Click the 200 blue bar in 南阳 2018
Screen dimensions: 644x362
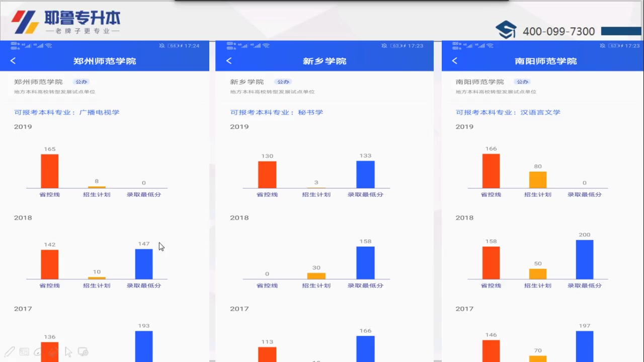pyautogui.click(x=585, y=259)
